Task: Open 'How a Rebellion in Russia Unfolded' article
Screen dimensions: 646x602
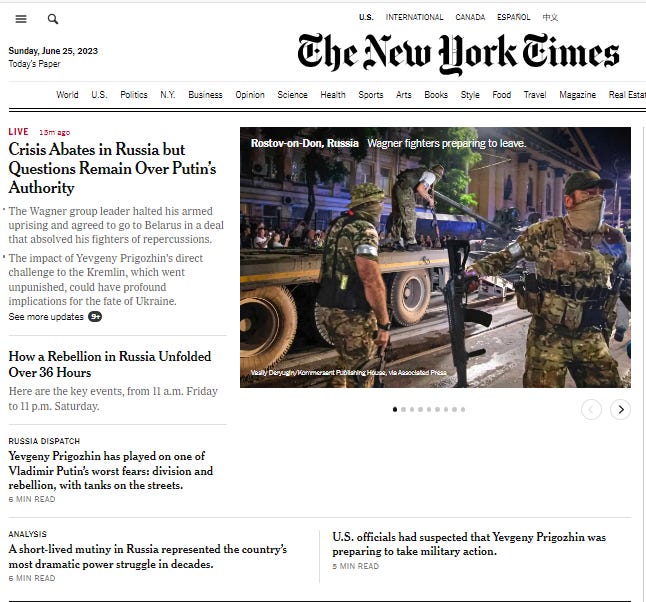Action: 110,364
